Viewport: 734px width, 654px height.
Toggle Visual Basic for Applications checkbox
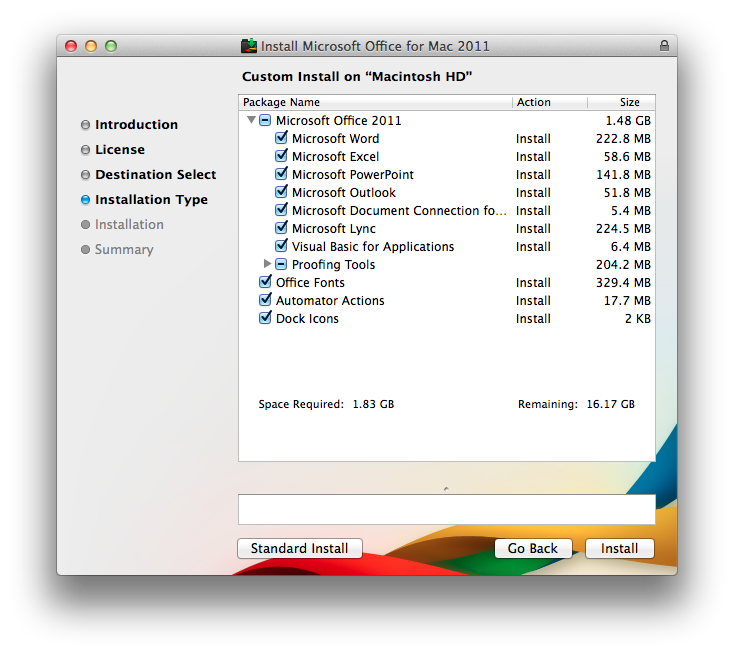[281, 246]
